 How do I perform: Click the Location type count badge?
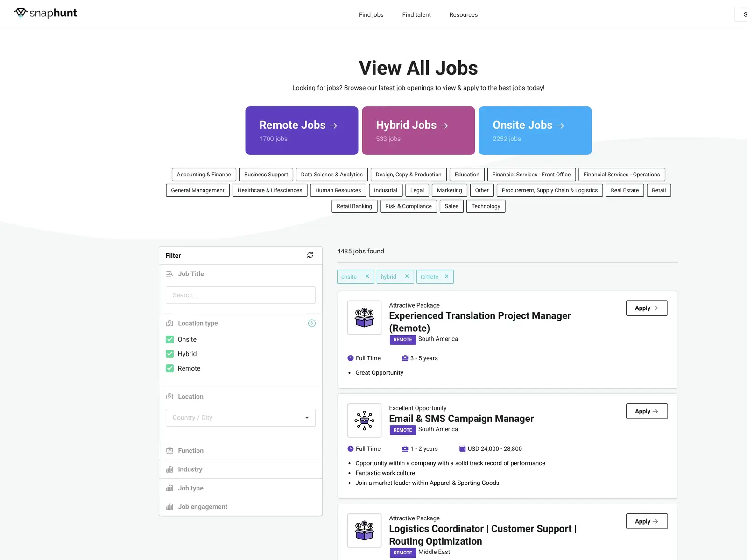[x=312, y=323]
